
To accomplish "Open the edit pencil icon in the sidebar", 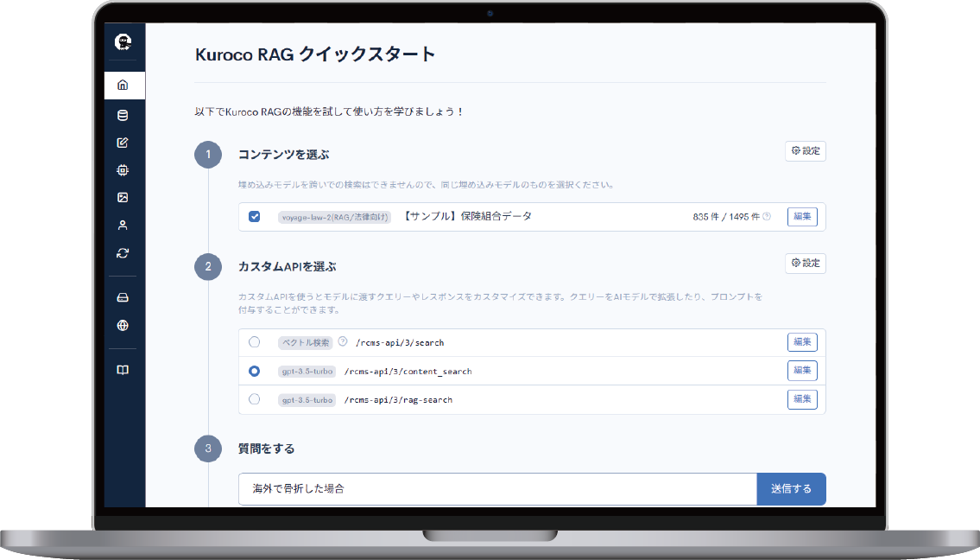I will 123,143.
